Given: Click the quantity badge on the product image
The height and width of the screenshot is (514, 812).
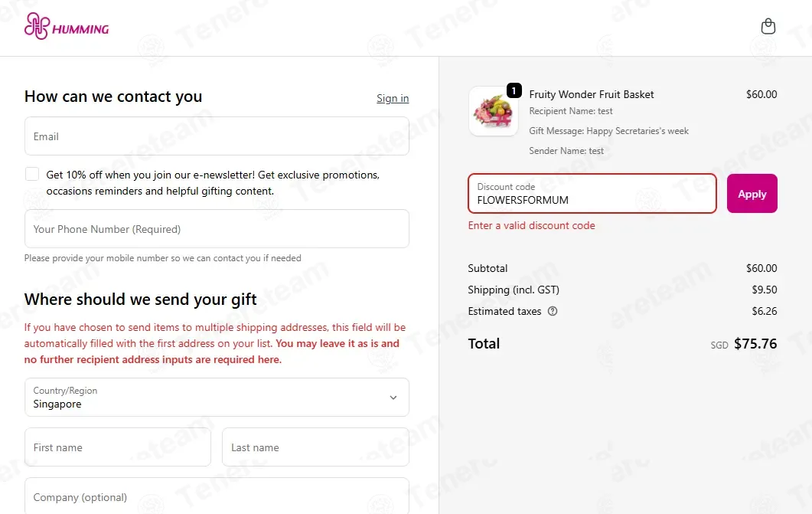Looking at the screenshot, I should coord(514,90).
